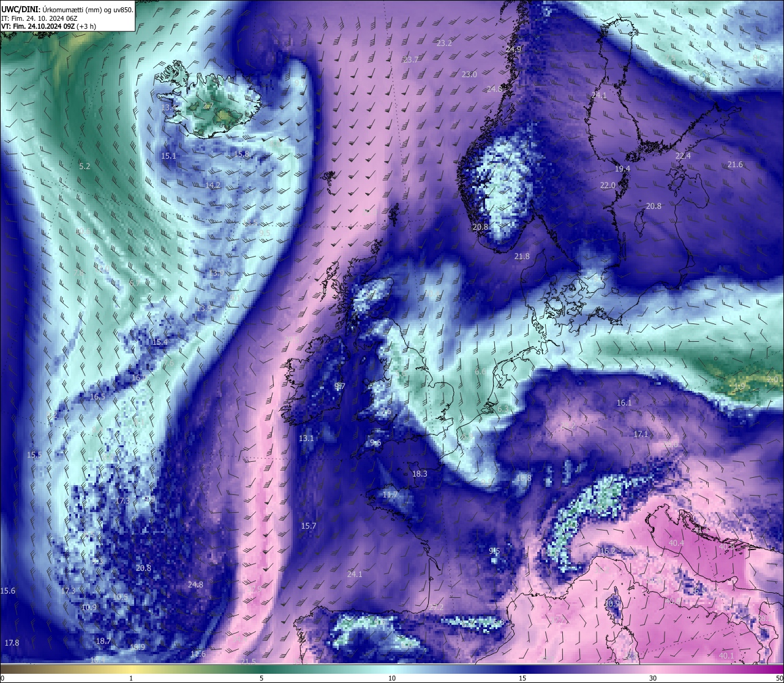784x683 pixels.
Task: Click the 15.4 value label in the Atlantic
Action: pyautogui.click(x=160, y=342)
